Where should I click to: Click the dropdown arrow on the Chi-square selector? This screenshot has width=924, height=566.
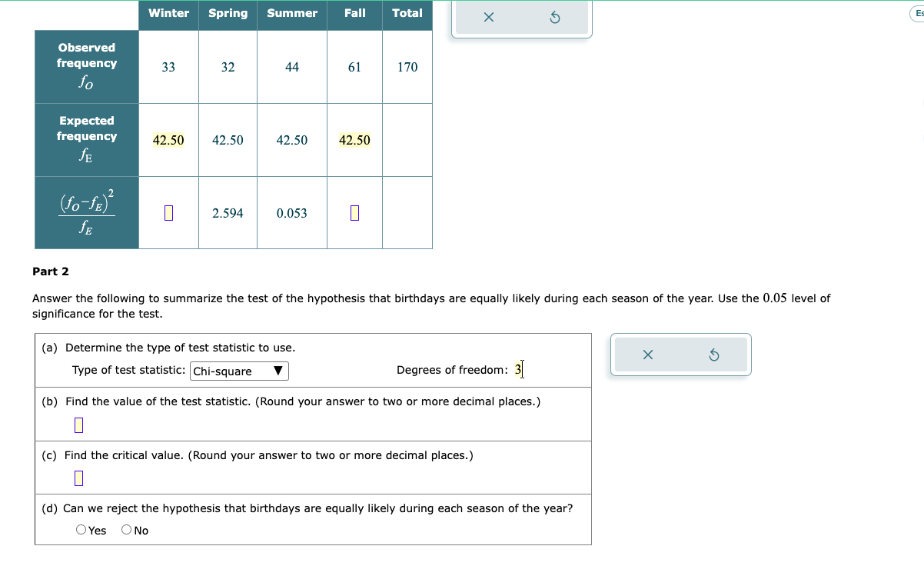click(280, 371)
